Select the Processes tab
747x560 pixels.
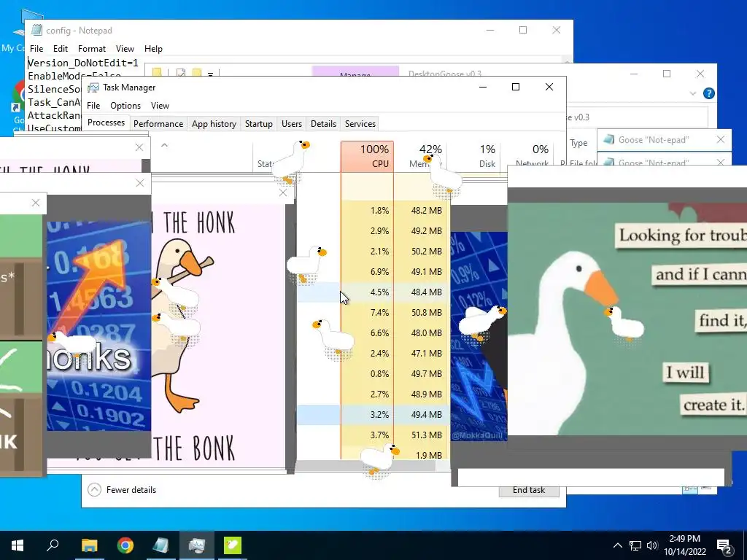[x=106, y=122]
